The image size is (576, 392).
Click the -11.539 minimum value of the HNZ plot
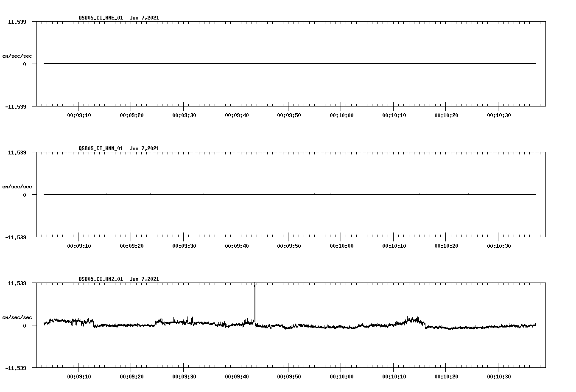click(16, 368)
